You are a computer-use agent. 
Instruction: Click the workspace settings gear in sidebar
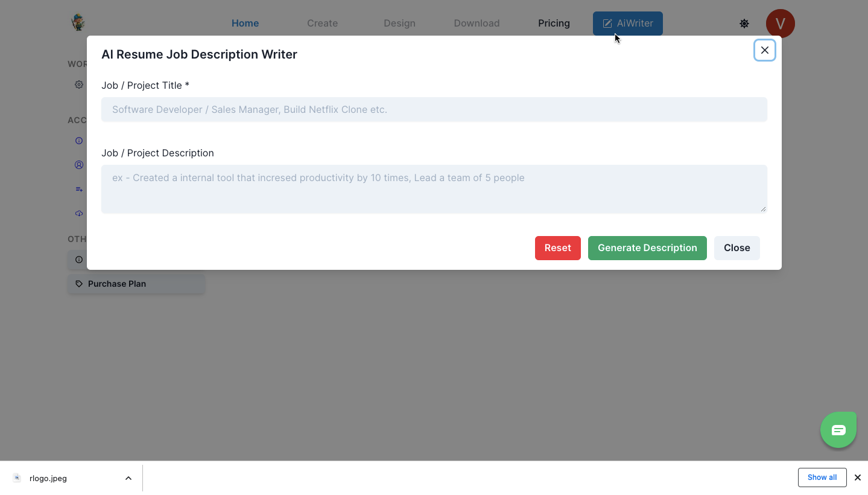[78, 85]
